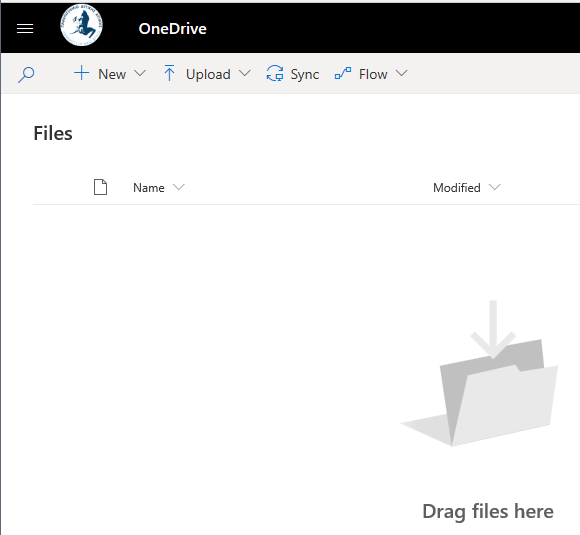Open search with the magnifier icon
The image size is (580, 535).
26,74
